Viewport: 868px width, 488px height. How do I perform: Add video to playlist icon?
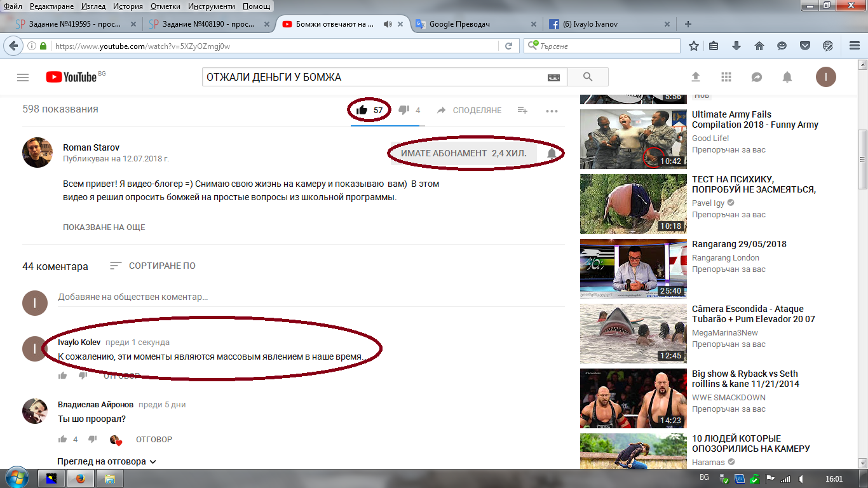click(522, 110)
